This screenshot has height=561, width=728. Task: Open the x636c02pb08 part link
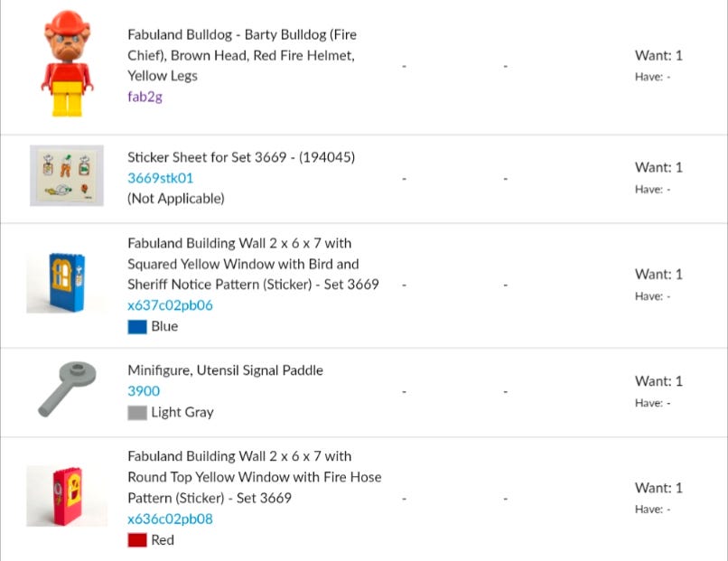point(170,519)
